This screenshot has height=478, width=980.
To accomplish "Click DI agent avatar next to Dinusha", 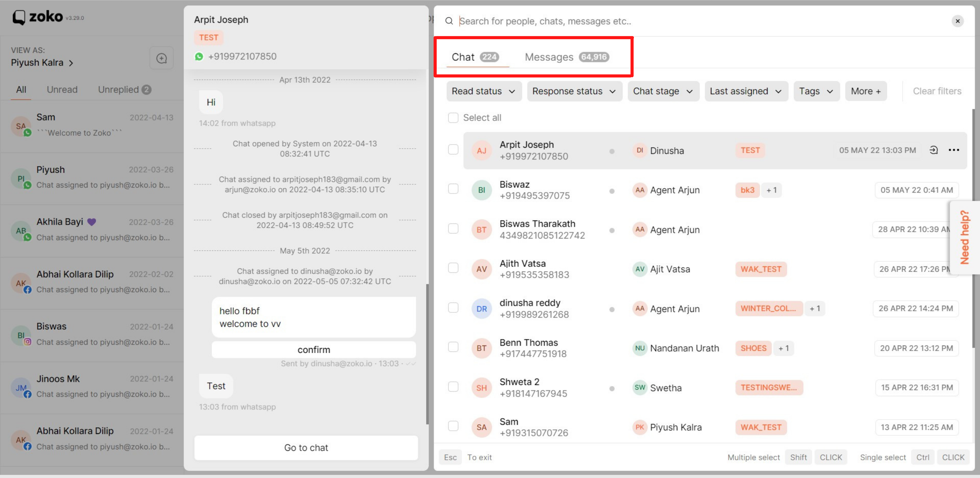I will [640, 150].
